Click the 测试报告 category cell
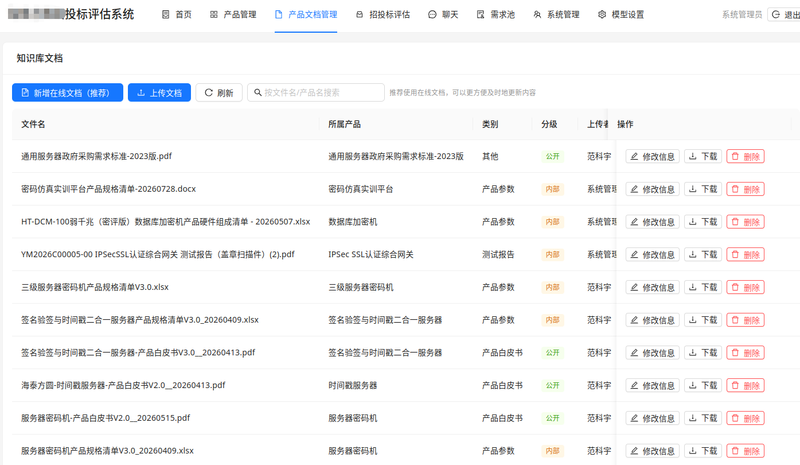 [498, 254]
